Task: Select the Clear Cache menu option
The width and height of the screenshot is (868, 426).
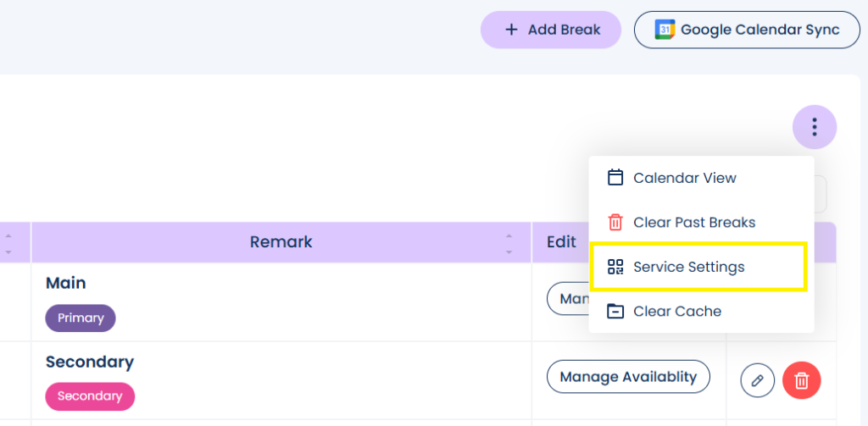Action: (677, 311)
